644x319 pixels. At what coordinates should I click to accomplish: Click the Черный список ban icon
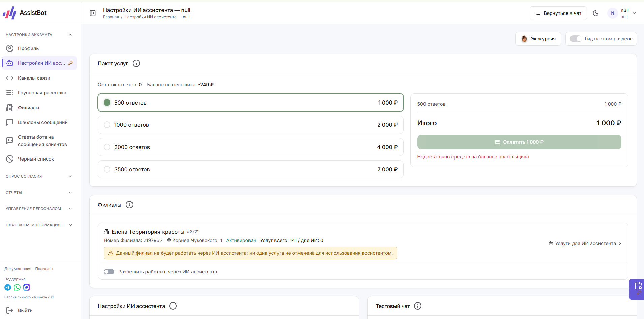click(10, 159)
